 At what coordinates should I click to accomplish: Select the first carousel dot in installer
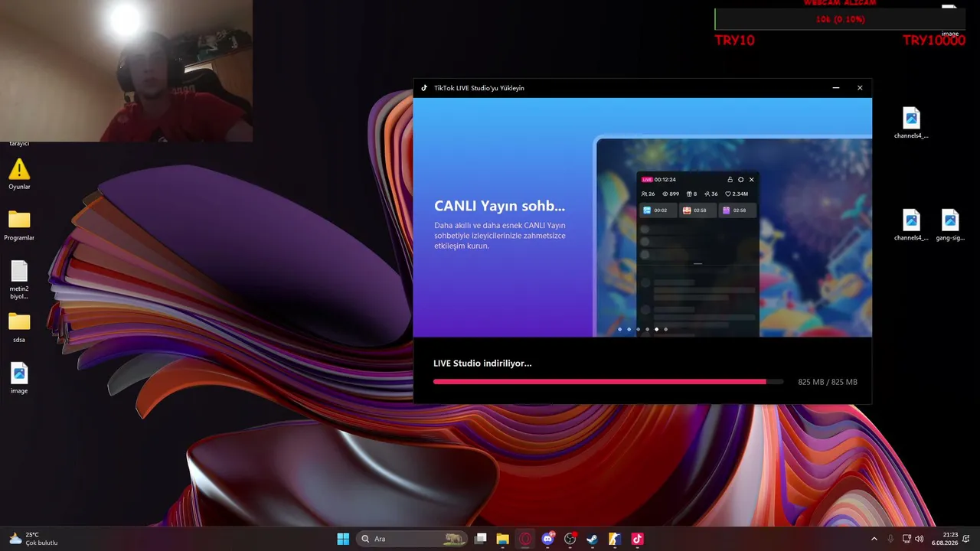tap(619, 329)
